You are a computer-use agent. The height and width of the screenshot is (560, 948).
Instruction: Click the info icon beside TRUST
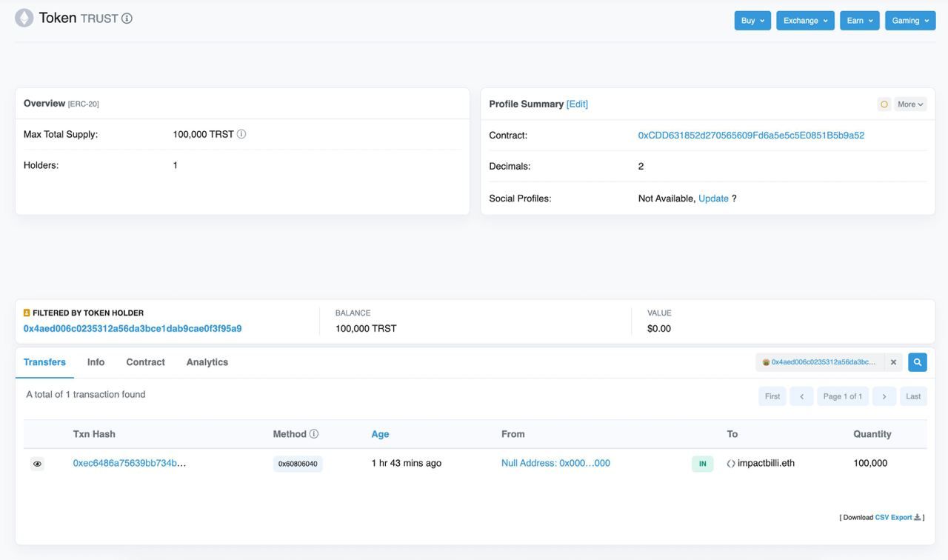127,19
